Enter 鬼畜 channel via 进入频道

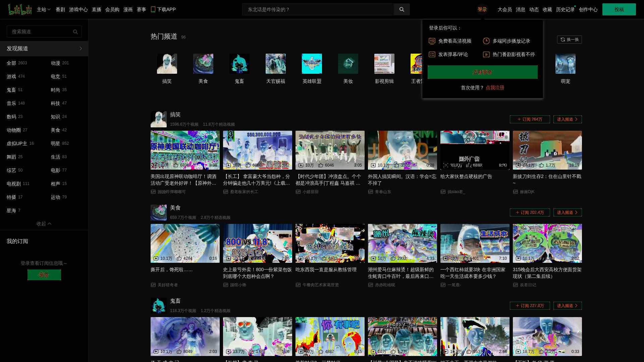[568, 306]
